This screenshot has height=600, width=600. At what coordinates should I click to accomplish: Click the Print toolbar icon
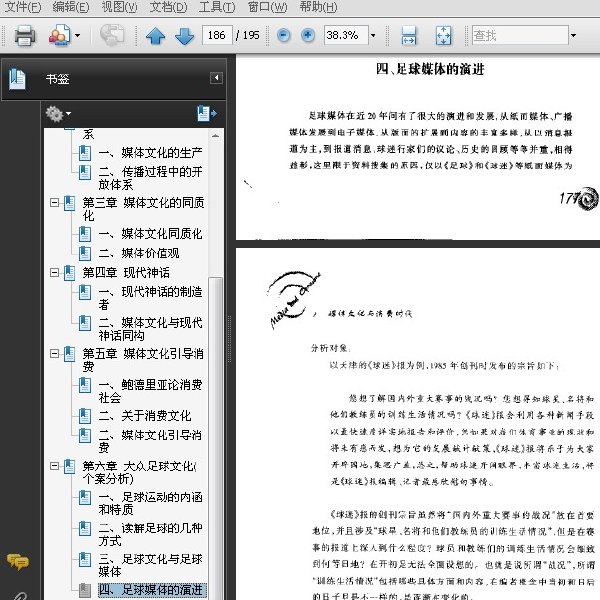pos(24,36)
